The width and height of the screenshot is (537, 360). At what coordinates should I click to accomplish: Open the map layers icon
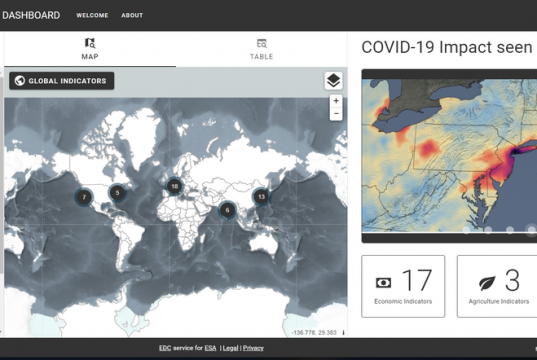click(333, 81)
